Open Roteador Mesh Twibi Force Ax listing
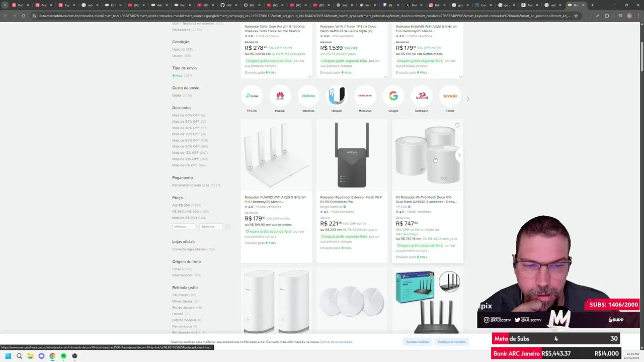Screen dimensions: 644x362 275,29
